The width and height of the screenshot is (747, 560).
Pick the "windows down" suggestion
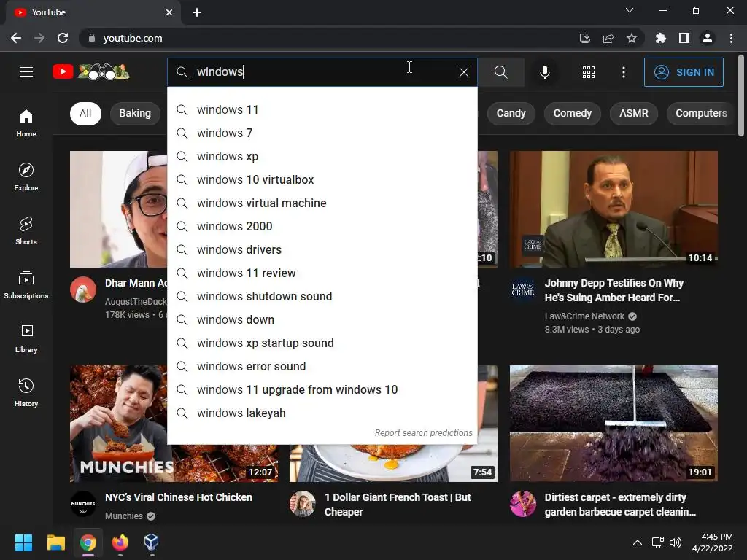[322, 320]
